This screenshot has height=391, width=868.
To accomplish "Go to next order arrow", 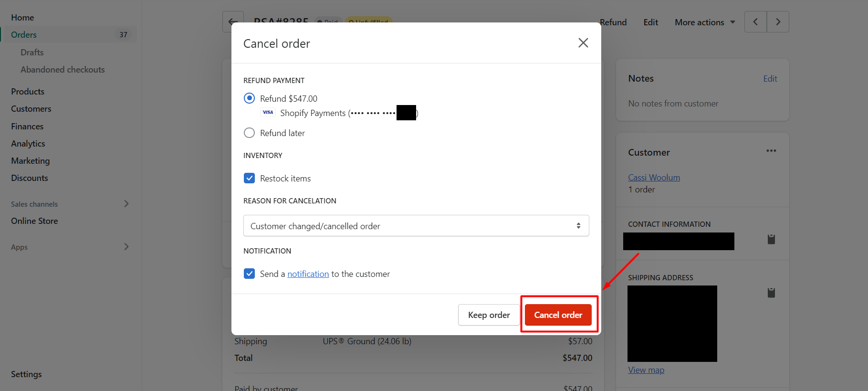I will (x=778, y=22).
